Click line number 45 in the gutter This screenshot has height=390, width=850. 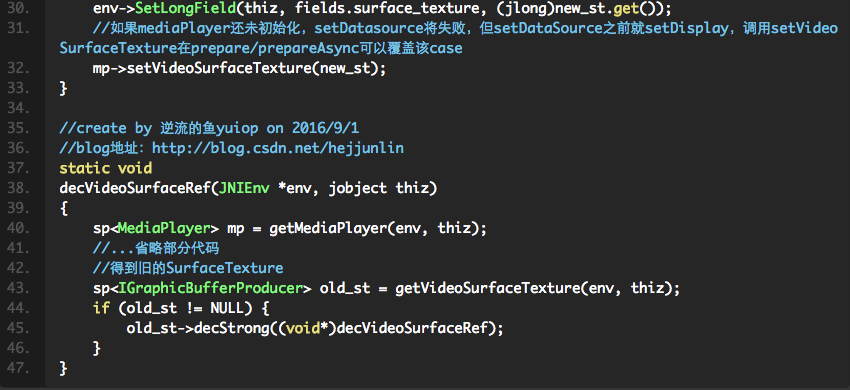pyautogui.click(x=18, y=328)
